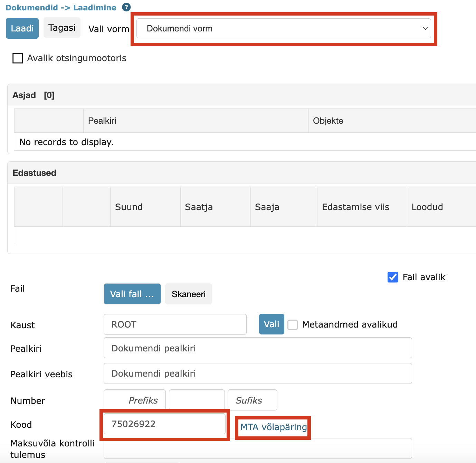
Task: Sort by Edastamise viis column header
Action: coord(355,207)
